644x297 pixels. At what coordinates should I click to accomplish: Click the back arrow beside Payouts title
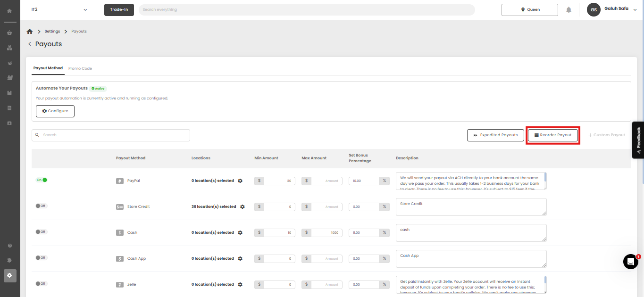click(30, 44)
